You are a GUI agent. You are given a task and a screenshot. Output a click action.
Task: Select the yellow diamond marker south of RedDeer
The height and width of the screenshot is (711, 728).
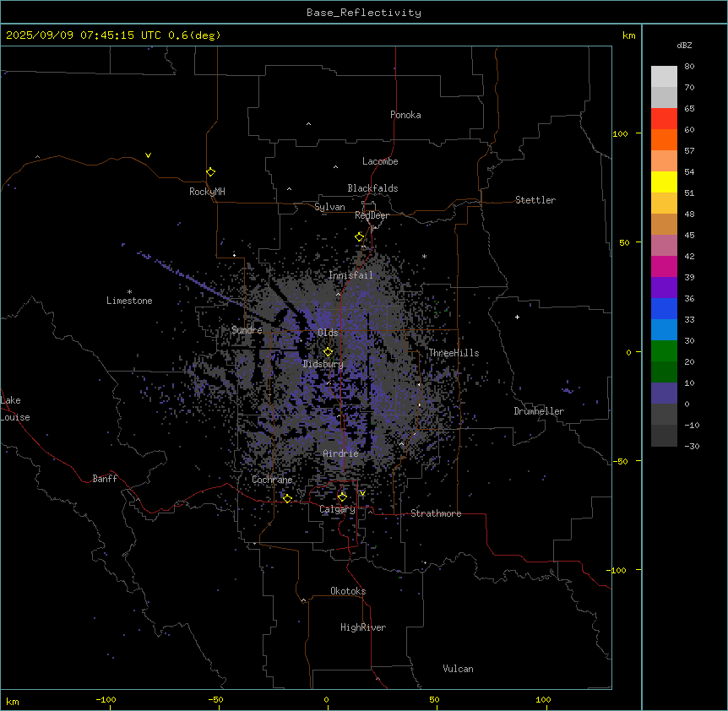pos(360,237)
